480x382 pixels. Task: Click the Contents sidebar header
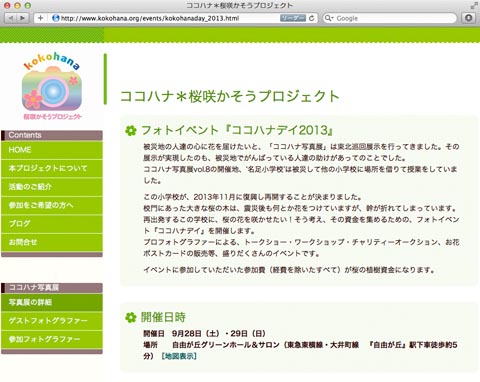coord(52,135)
